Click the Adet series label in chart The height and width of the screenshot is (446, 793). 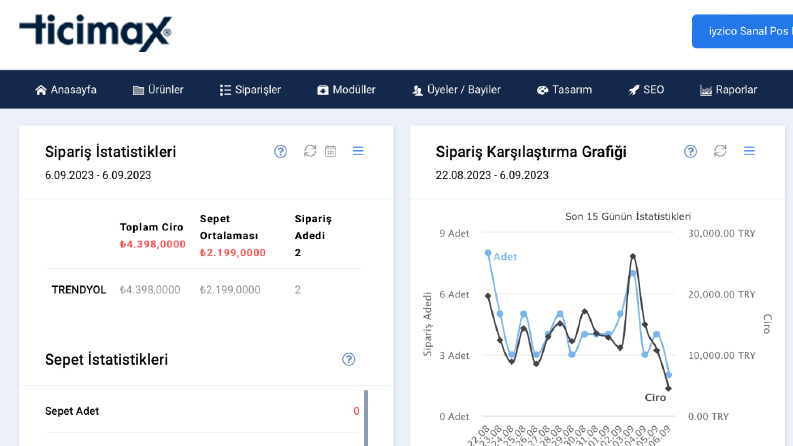click(505, 257)
